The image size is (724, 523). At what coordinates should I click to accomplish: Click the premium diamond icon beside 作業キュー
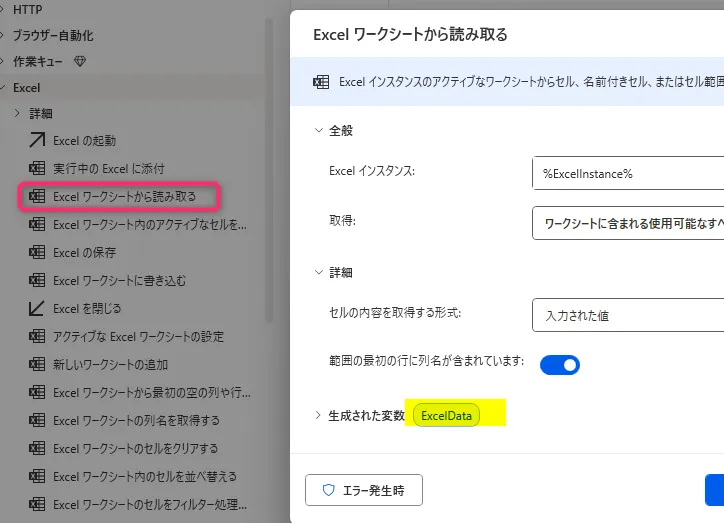[81, 62]
